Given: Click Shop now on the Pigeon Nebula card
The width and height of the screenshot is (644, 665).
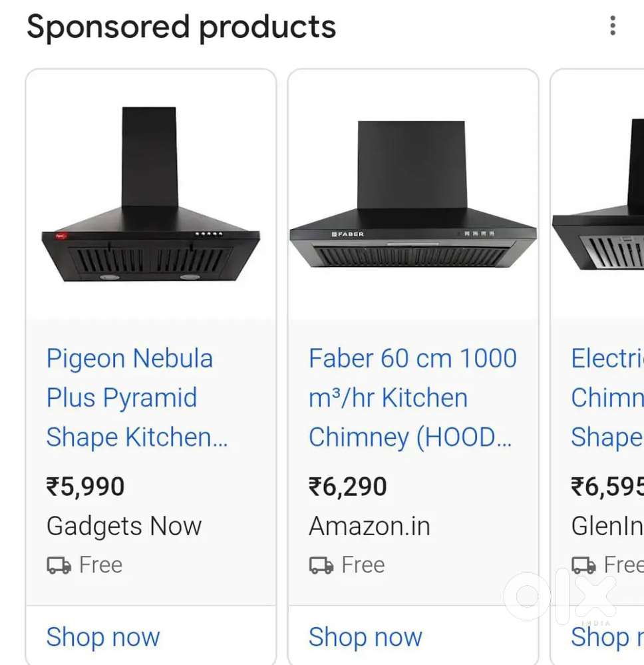Looking at the screenshot, I should tap(103, 637).
